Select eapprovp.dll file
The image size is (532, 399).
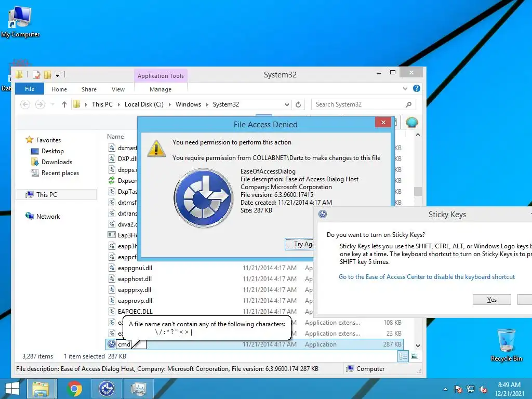click(x=135, y=301)
